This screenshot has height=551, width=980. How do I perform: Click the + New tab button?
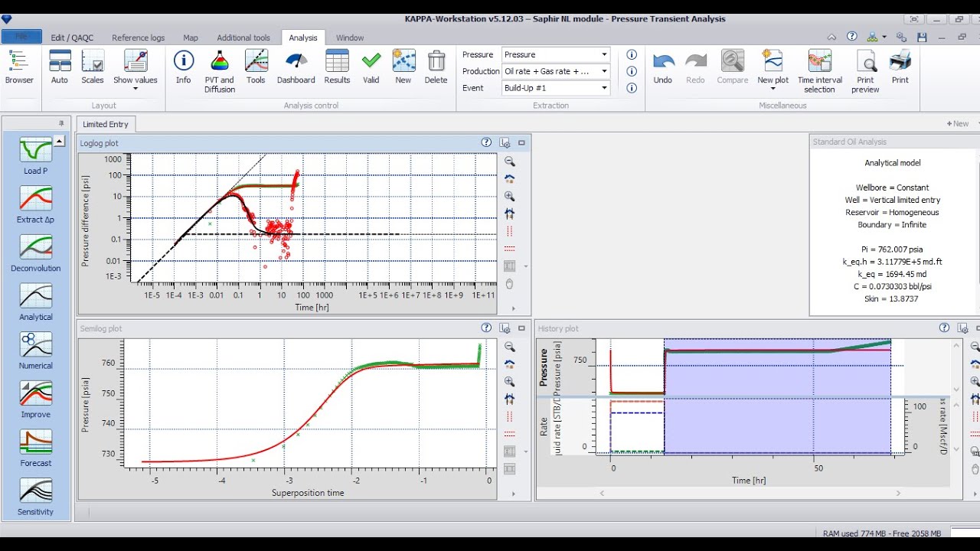point(958,123)
